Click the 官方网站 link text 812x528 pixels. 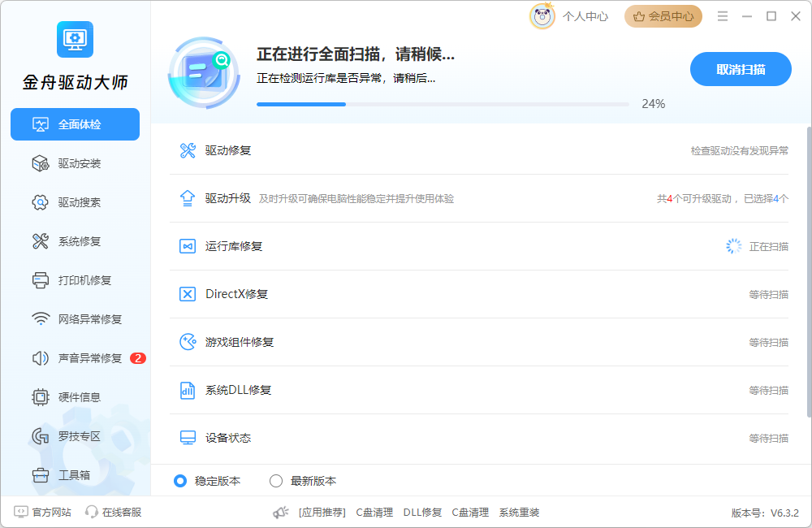pos(52,512)
